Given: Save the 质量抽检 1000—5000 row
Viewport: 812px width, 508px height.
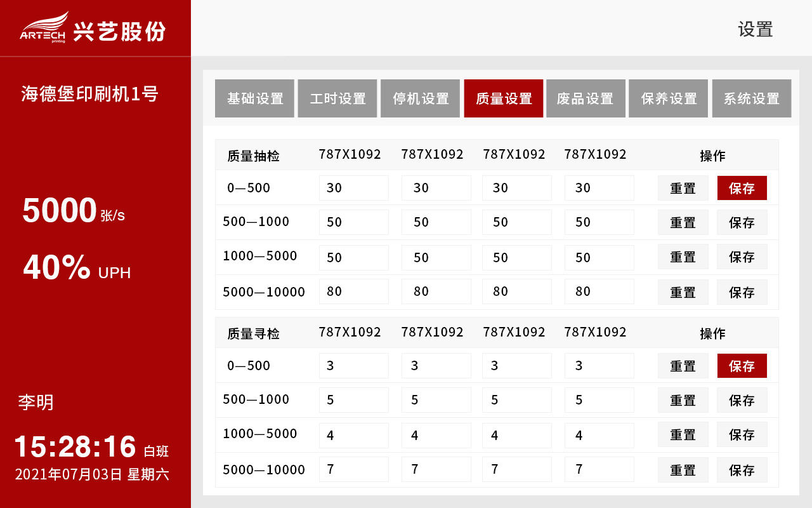Looking at the screenshot, I should (742, 257).
